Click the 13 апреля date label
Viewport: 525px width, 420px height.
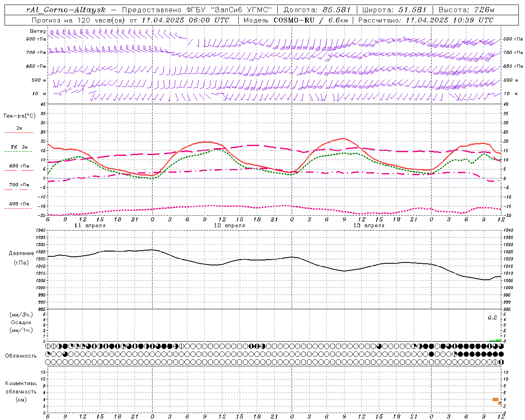click(369, 226)
